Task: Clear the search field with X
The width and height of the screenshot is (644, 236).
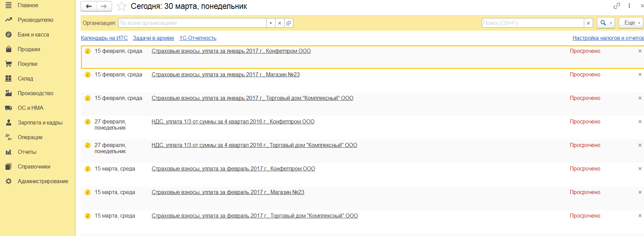Action: 588,23
